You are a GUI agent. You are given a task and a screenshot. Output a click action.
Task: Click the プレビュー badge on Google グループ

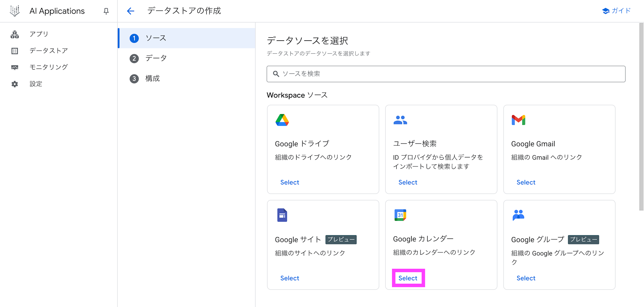click(583, 240)
